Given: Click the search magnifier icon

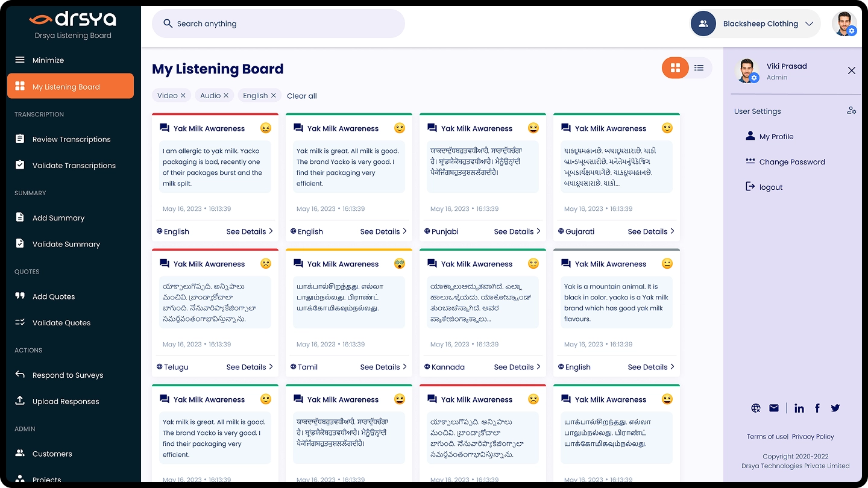Looking at the screenshot, I should [x=168, y=23].
